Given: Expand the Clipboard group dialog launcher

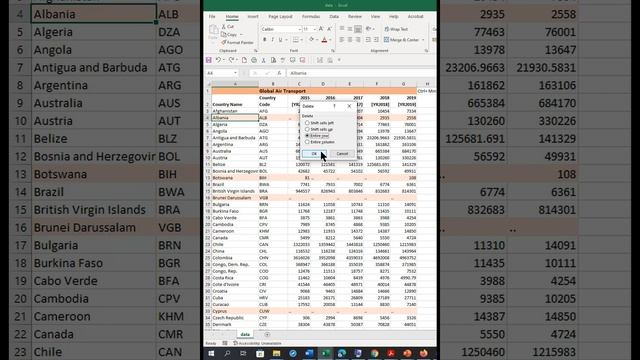Looking at the screenshot, I should pyautogui.click(x=256, y=51).
